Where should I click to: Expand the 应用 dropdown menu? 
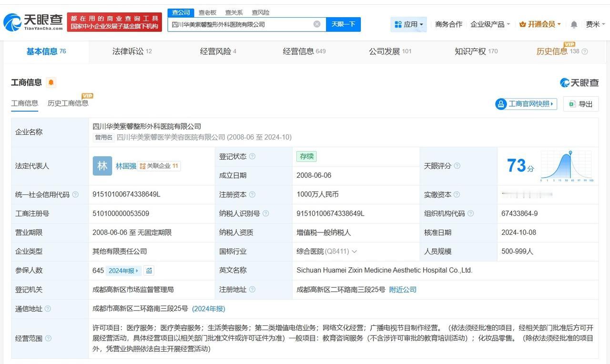click(409, 24)
